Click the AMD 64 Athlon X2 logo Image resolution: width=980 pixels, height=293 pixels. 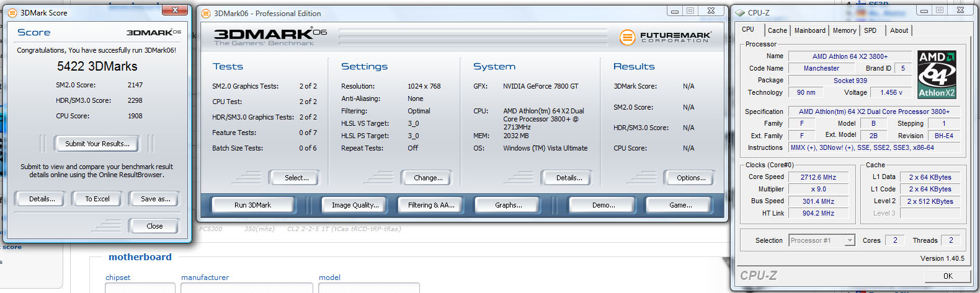click(937, 74)
